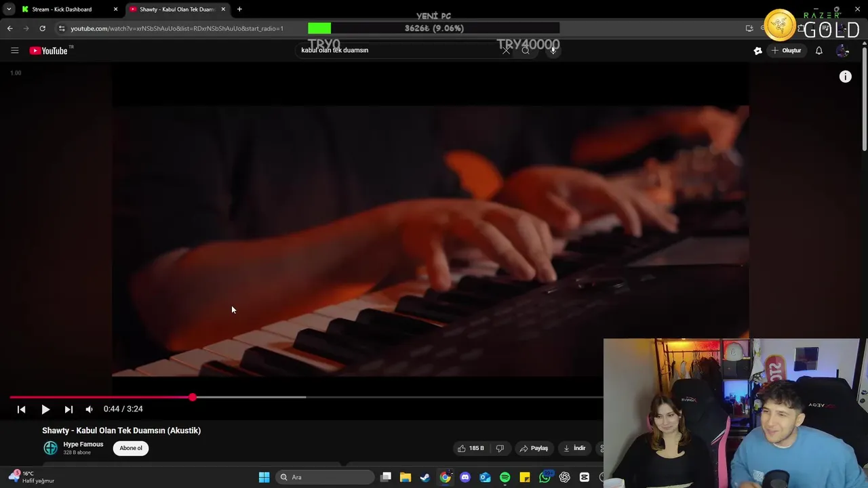
Task: Like the video showing 185 B
Action: [x=471, y=448]
